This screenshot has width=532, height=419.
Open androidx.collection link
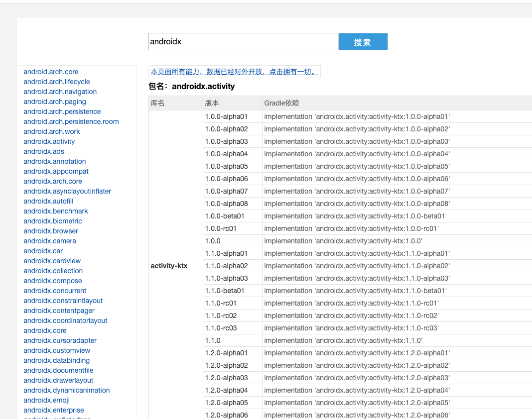(x=53, y=271)
